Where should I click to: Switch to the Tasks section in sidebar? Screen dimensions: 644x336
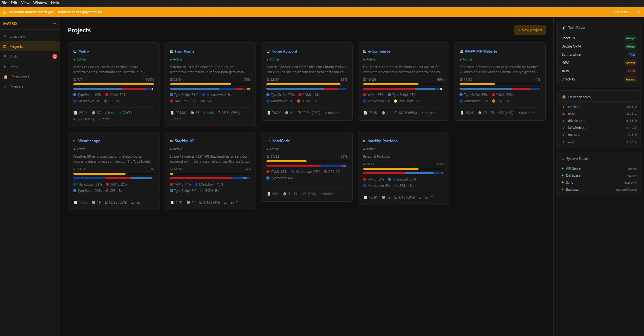click(x=14, y=57)
